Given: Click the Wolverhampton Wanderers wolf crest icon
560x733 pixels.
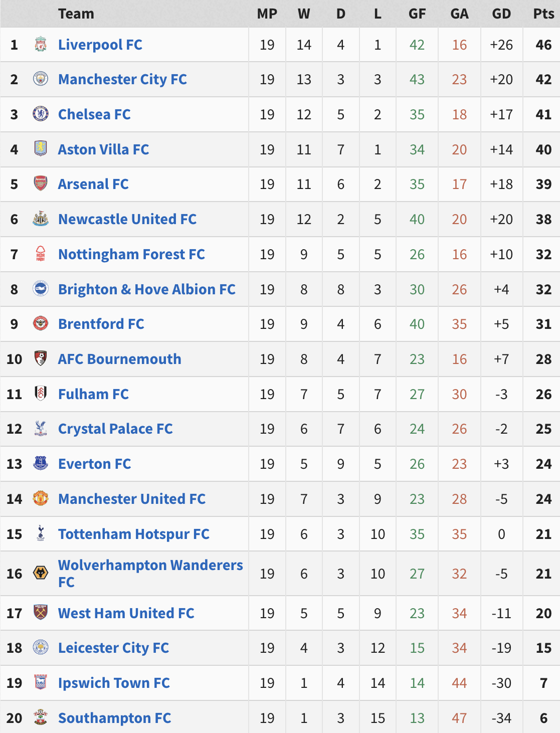Looking at the screenshot, I should click(41, 574).
